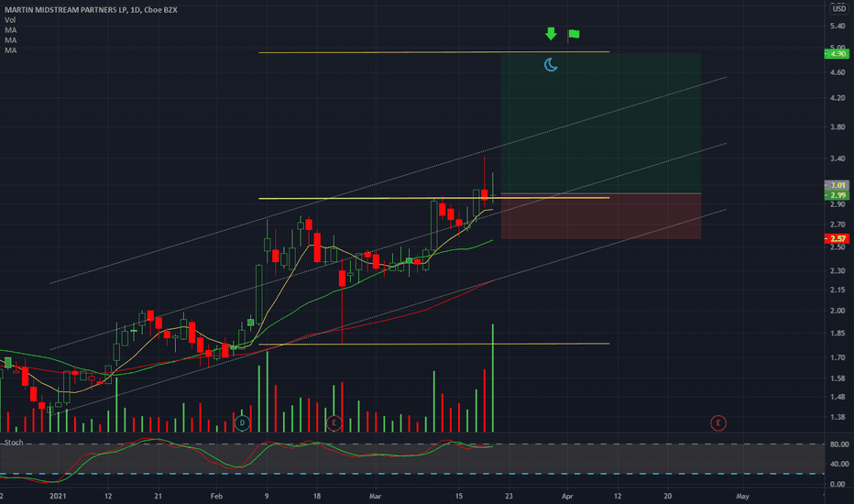Click the Apr date axis label
This screenshot has width=854, height=504.
(567, 497)
